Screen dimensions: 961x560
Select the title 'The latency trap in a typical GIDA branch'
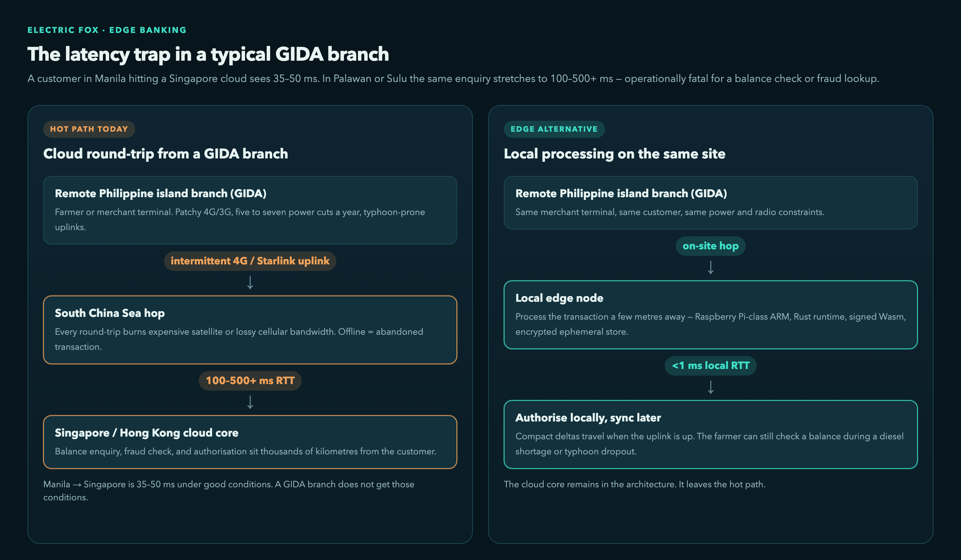[208, 54]
